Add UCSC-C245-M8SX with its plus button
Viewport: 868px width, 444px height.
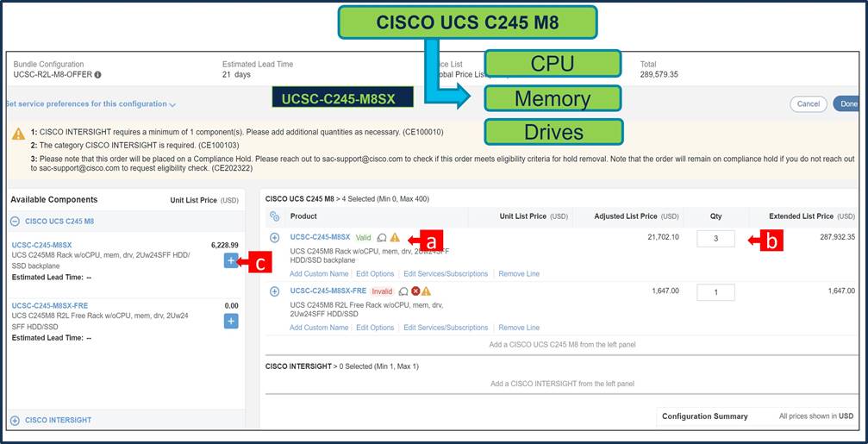tap(231, 260)
